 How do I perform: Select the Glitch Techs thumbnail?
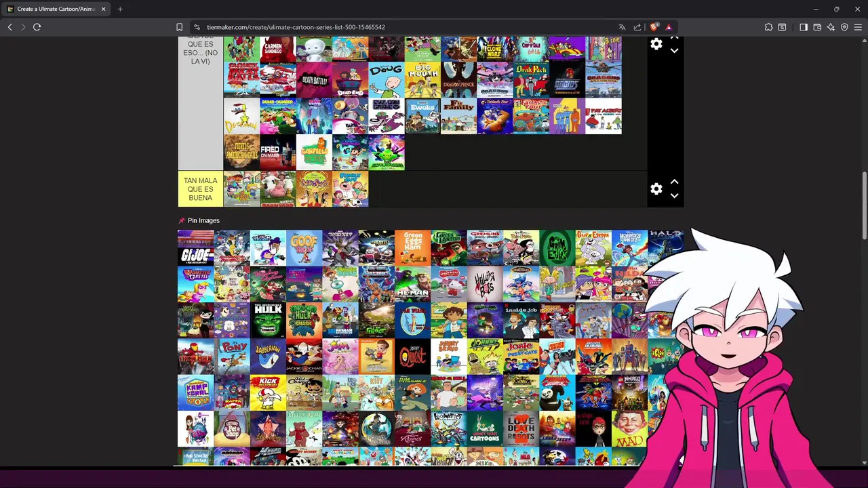tap(268, 247)
